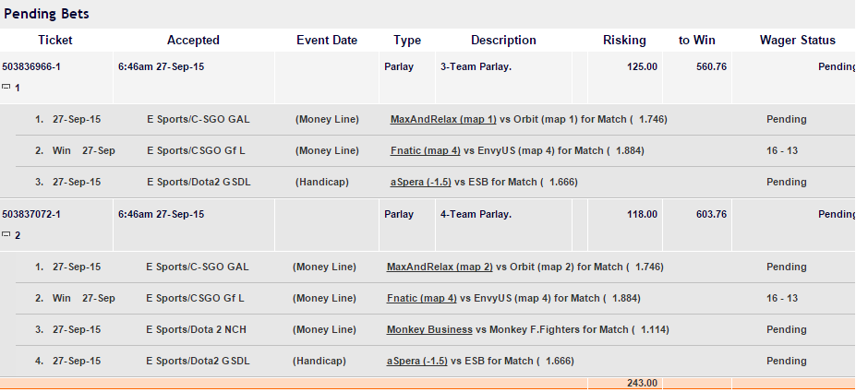Sort by Accepted column header
Screen dimensions: 868x392
click(193, 41)
